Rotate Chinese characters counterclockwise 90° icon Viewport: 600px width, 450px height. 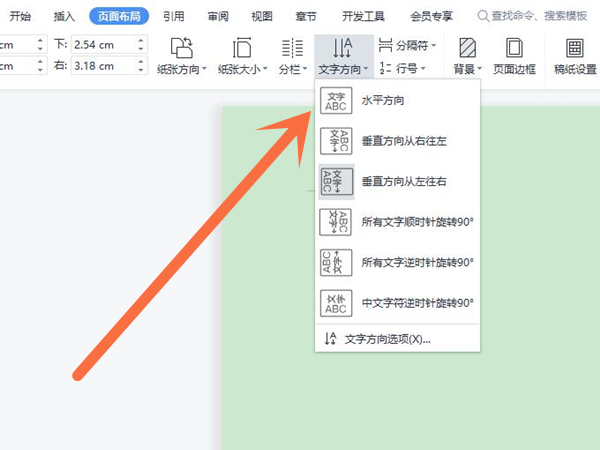[336, 302]
